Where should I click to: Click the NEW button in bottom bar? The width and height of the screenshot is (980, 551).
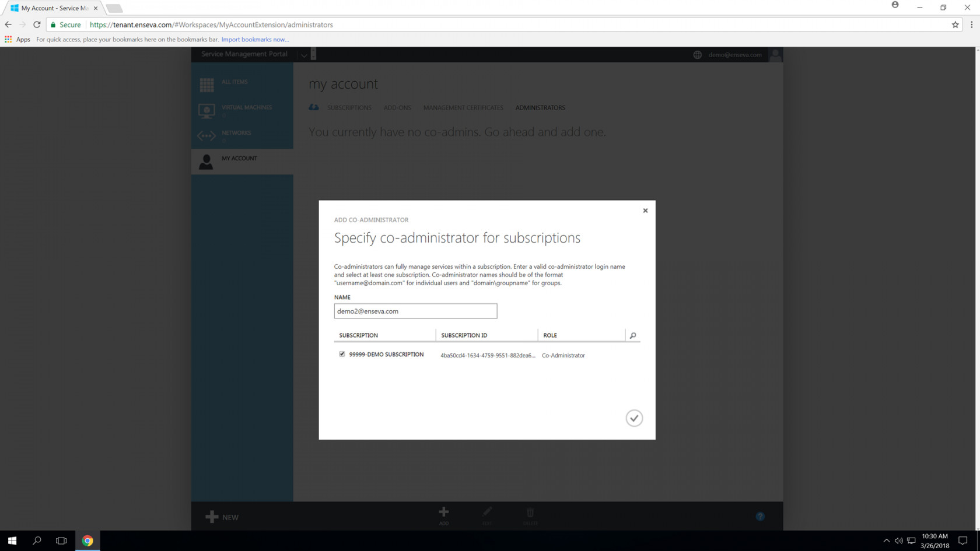click(x=222, y=517)
